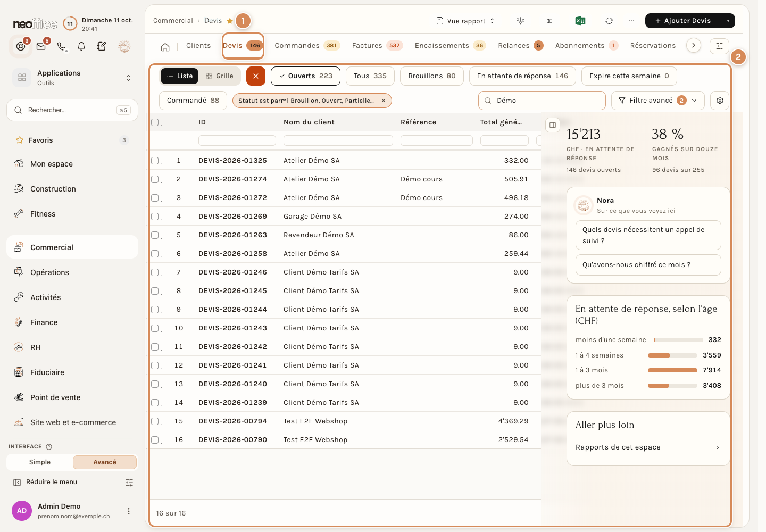Open the calendar icon showing 11
This screenshot has width=766, height=532.
(x=70, y=23)
